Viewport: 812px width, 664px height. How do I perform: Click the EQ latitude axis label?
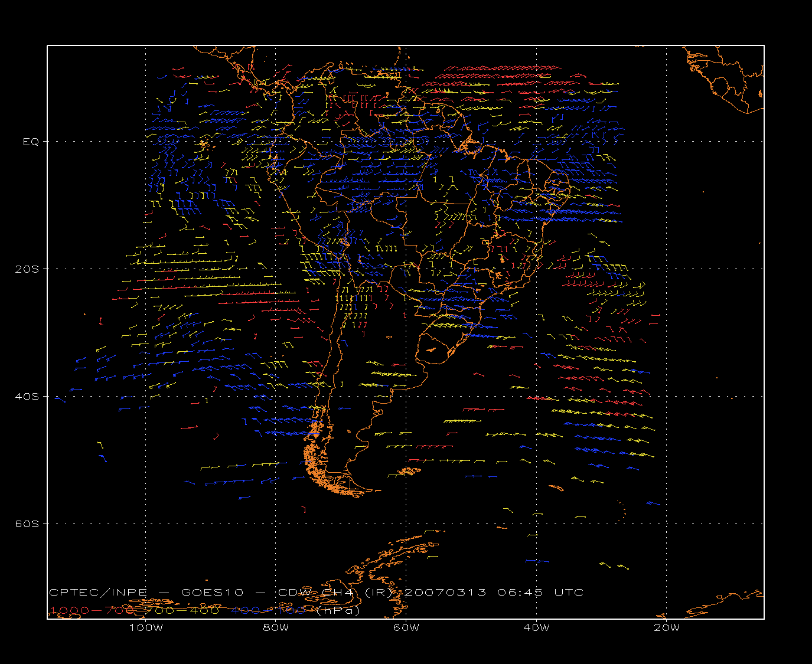(31, 142)
